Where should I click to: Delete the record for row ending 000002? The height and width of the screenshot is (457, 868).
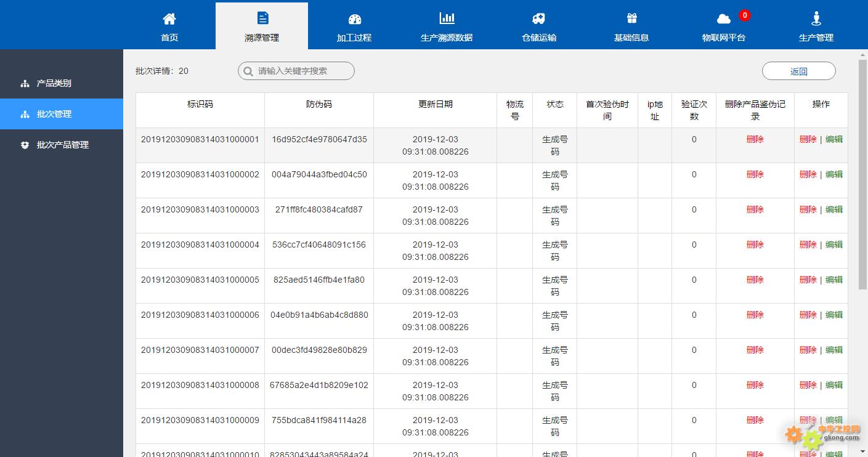808,174
